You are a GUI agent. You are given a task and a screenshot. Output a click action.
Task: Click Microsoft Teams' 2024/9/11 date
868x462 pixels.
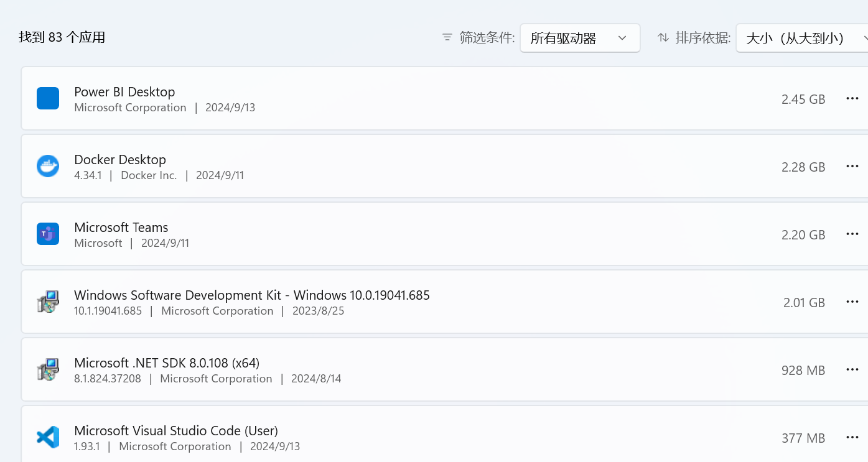coord(165,243)
